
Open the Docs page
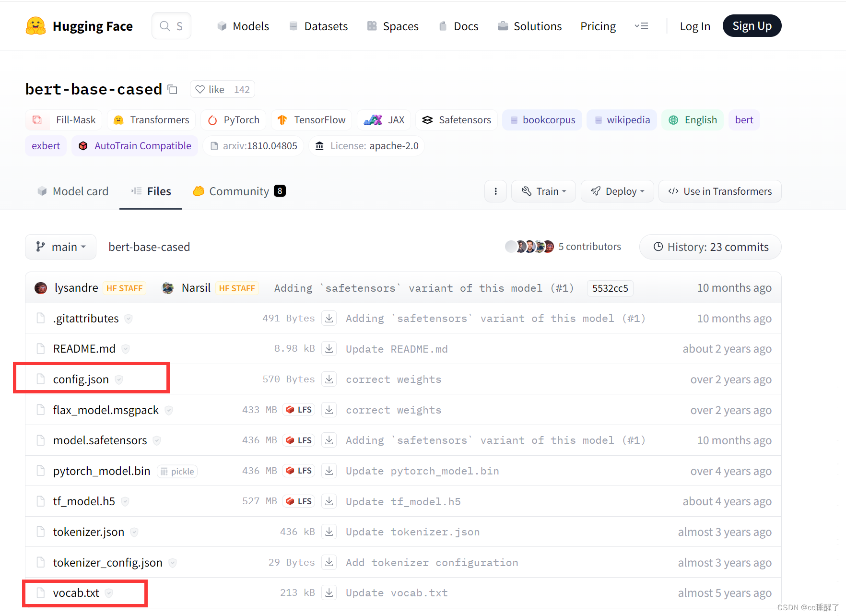tap(458, 26)
